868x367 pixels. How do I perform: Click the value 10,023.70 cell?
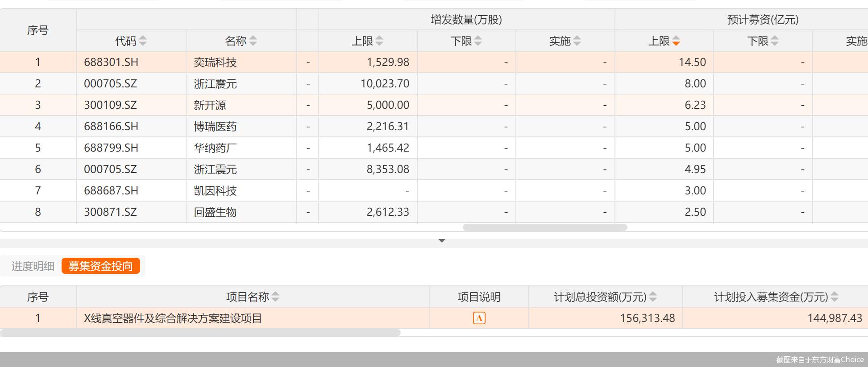(x=368, y=84)
